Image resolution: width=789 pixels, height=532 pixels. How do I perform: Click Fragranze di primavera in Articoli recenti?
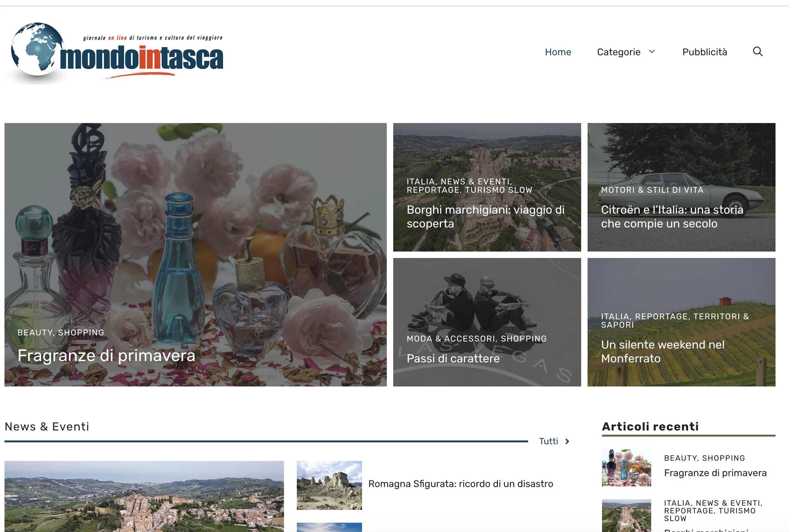715,473
